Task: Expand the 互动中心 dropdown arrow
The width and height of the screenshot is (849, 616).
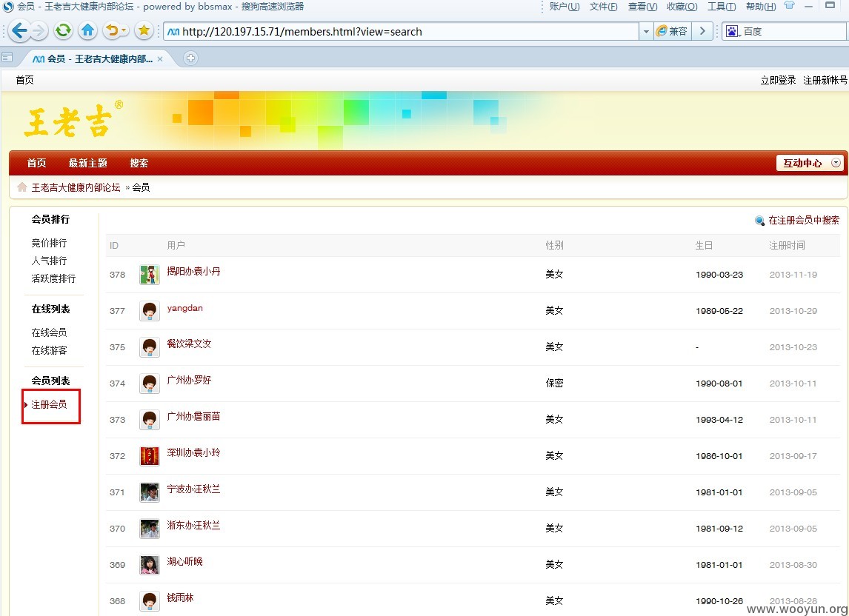Action: pyautogui.click(x=836, y=162)
